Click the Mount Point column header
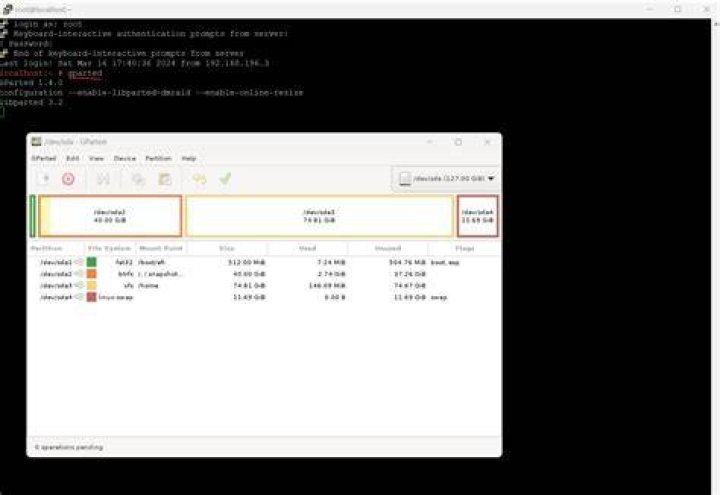This screenshot has width=720, height=495. 161,248
